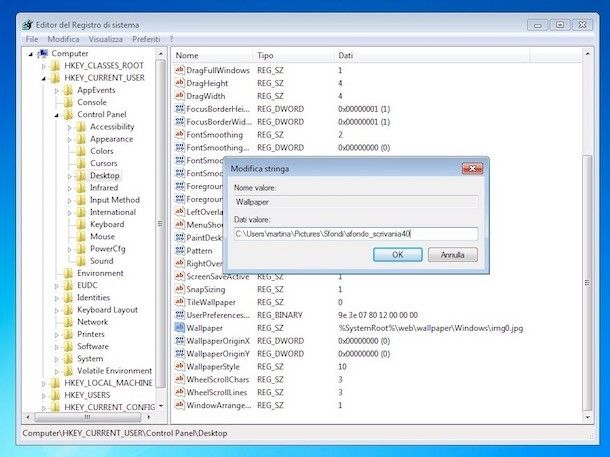Click the values list vertical scrollbar thumb
Viewport: 610px width, 457px height.
[587, 283]
